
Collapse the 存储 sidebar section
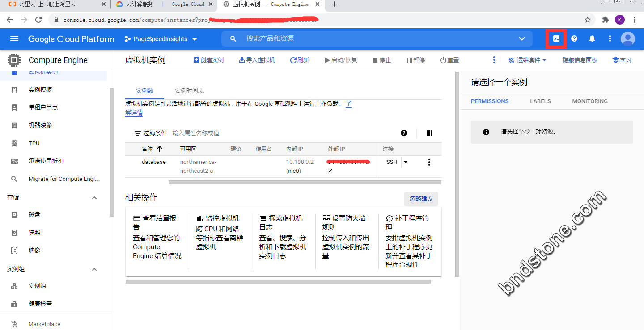coord(94,198)
